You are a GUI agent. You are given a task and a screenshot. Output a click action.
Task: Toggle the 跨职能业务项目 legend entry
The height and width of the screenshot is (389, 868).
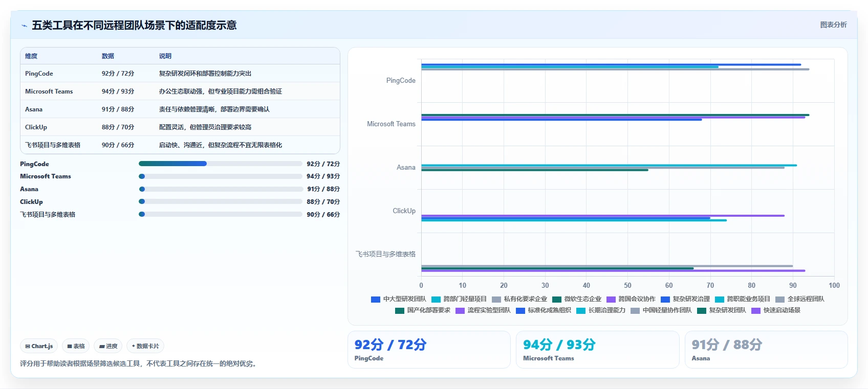click(743, 299)
